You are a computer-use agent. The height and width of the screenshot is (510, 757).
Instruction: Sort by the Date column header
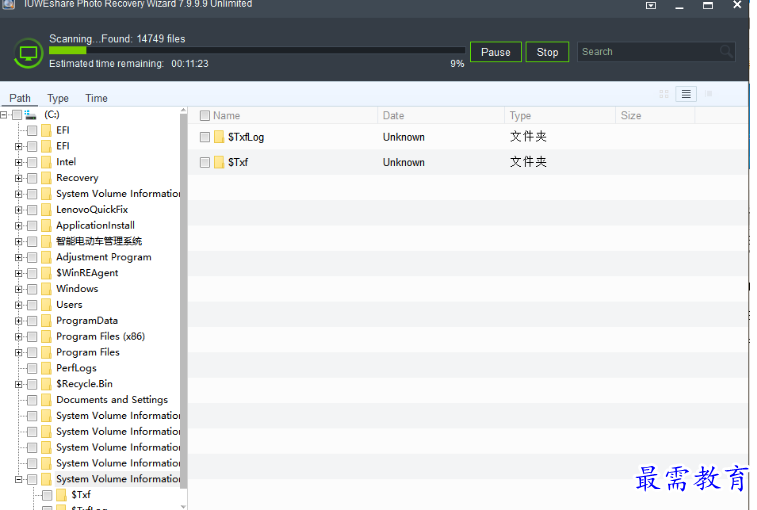(393, 115)
